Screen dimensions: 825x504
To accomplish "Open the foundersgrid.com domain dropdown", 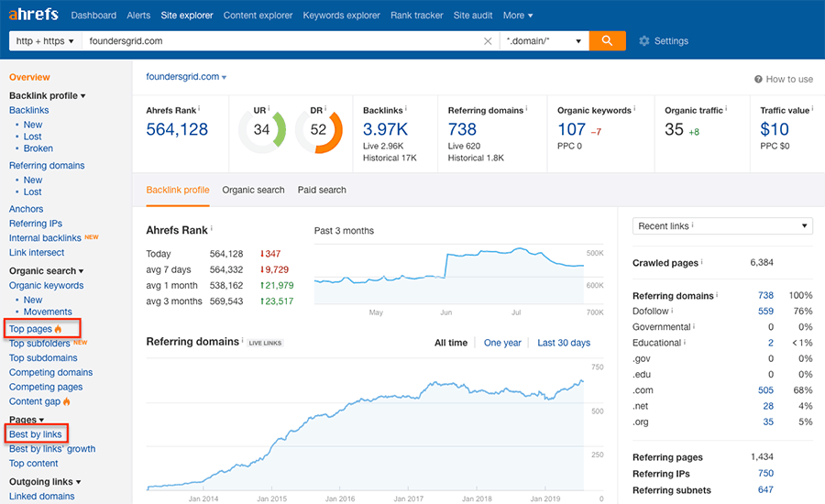I will (186, 77).
